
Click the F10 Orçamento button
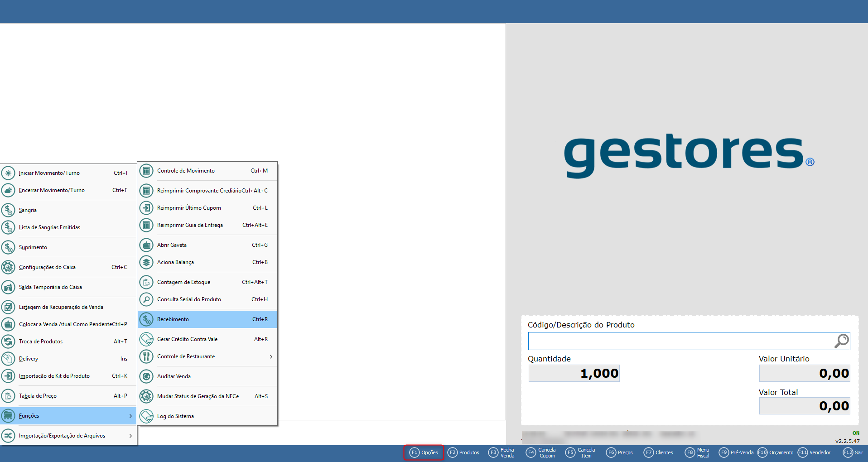coord(776,452)
